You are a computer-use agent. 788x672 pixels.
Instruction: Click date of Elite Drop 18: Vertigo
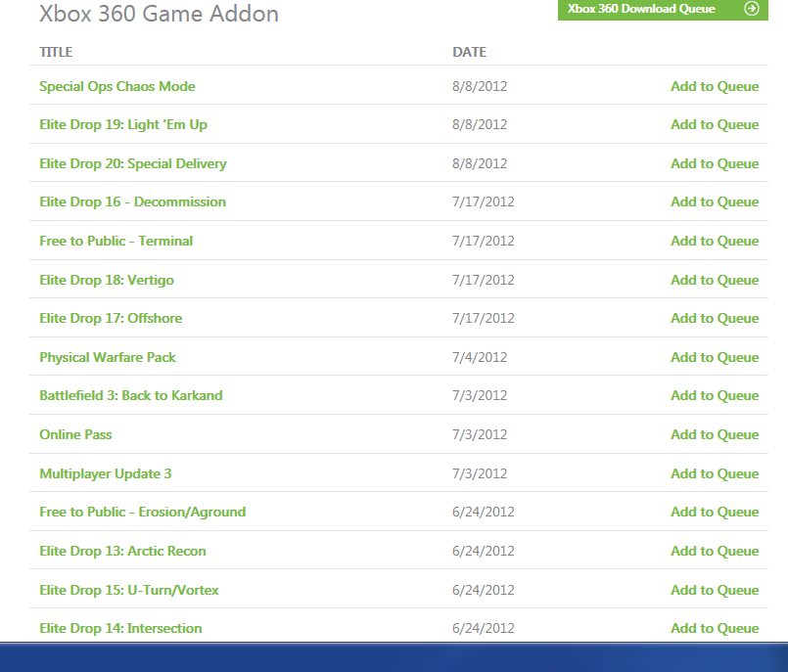[483, 281]
